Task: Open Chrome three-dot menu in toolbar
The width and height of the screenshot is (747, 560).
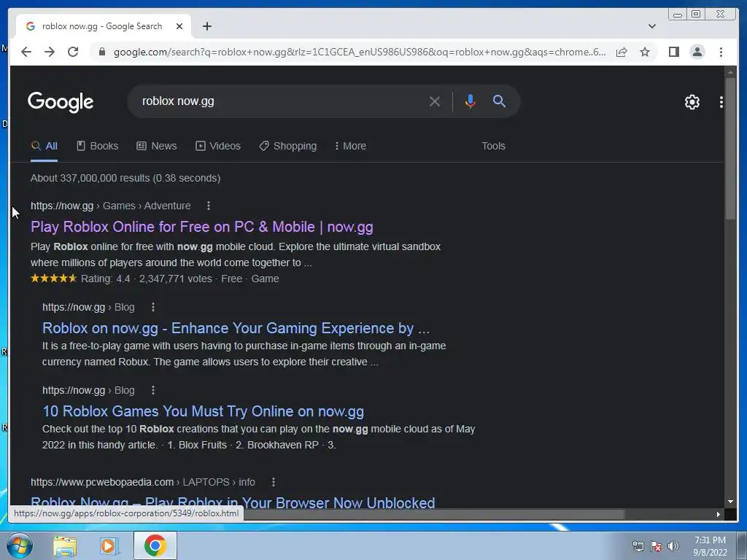Action: click(x=721, y=52)
